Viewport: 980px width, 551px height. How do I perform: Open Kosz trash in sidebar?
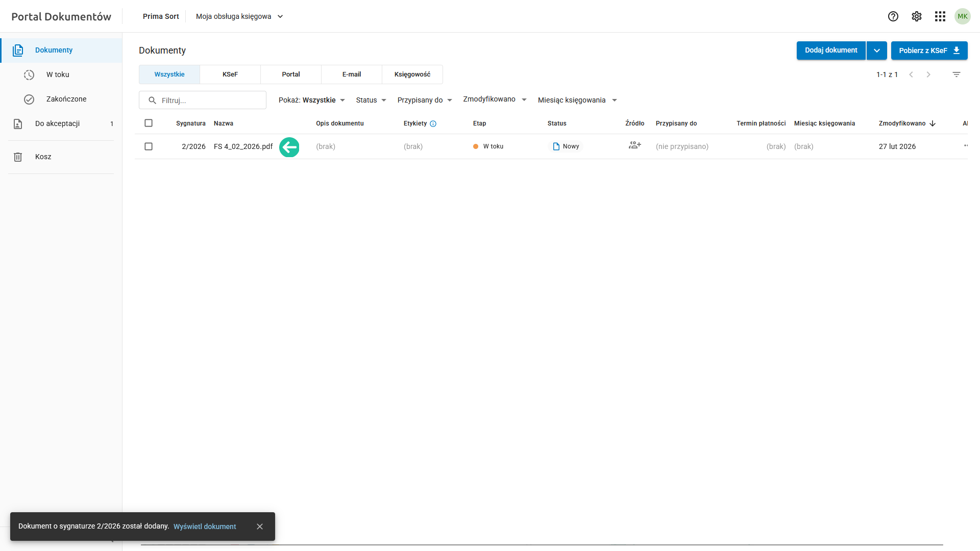click(43, 157)
